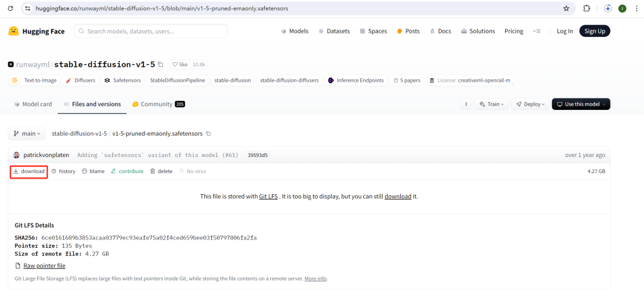Copy model name stable-diffusion-v1-5 icon
644x298 pixels.
tap(160, 64)
